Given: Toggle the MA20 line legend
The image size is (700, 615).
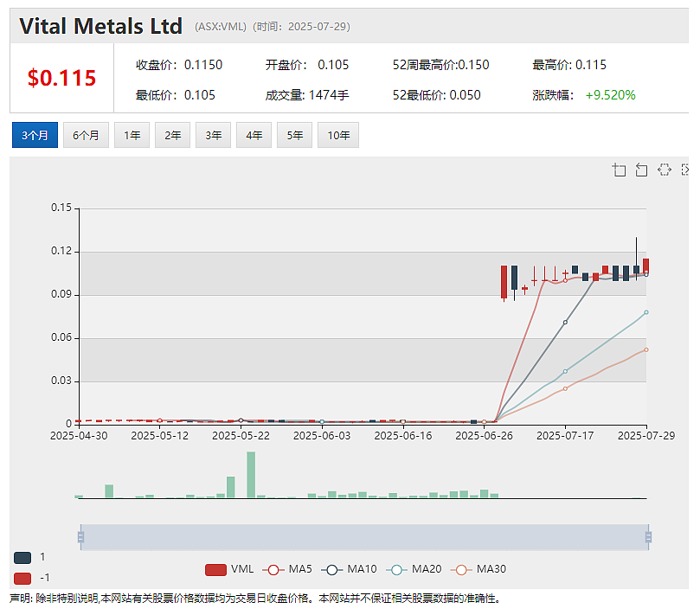Looking at the screenshot, I should click(x=414, y=569).
